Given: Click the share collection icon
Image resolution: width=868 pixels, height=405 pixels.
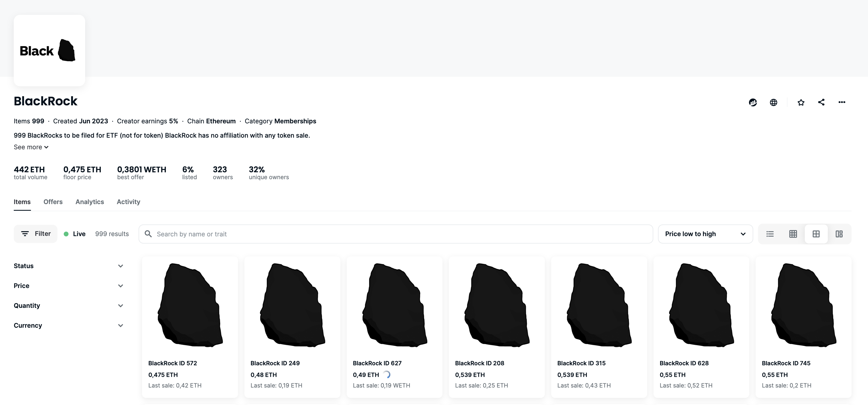Looking at the screenshot, I should click(x=821, y=102).
